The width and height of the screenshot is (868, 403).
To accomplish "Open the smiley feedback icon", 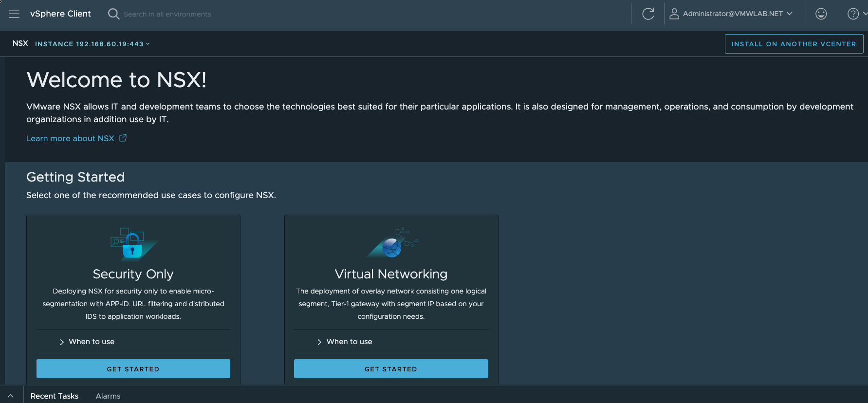I will (x=821, y=14).
